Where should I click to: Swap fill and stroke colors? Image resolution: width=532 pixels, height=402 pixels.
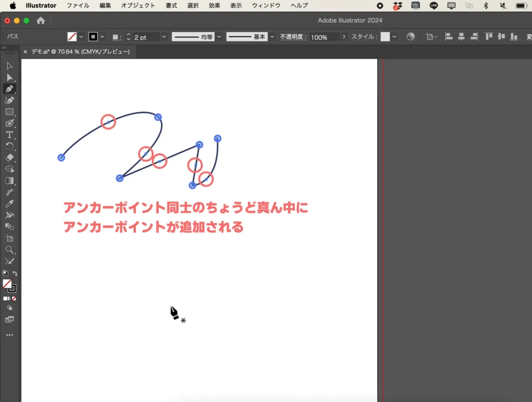click(15, 274)
